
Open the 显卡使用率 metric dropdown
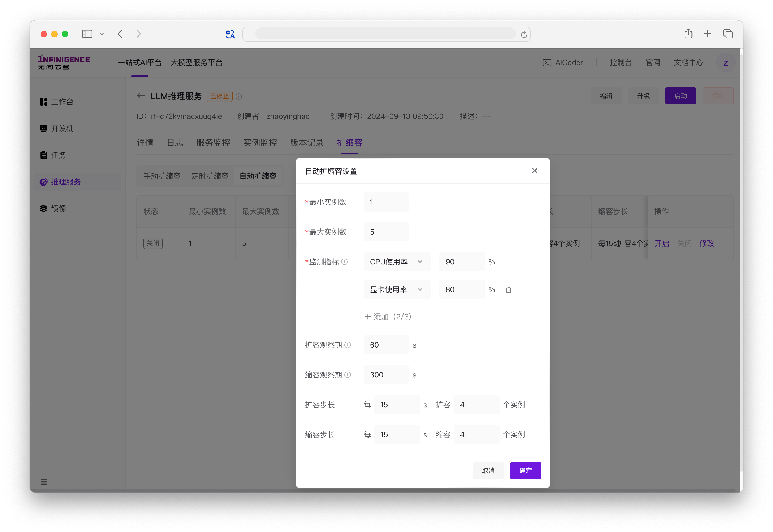point(397,289)
